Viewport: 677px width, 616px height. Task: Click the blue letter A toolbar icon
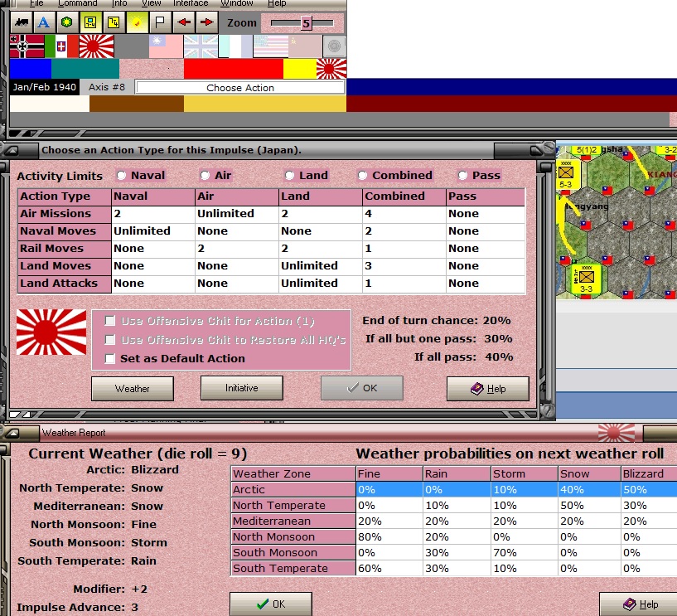coord(44,22)
